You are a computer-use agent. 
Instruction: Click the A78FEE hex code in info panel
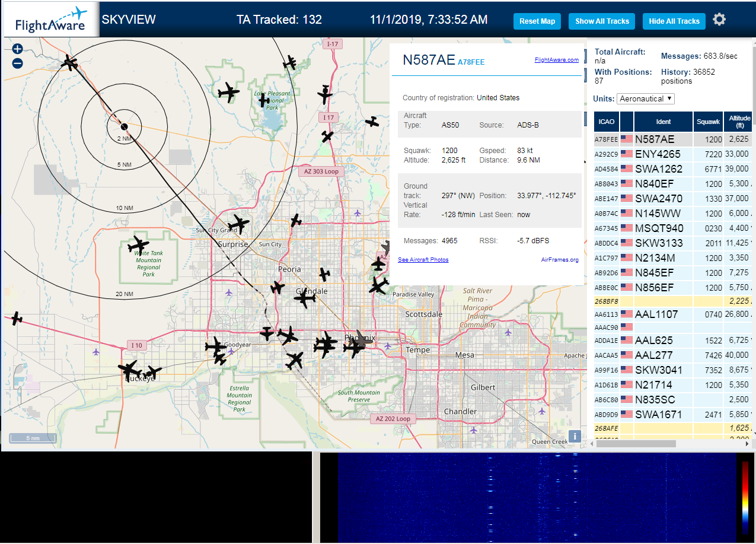point(471,62)
